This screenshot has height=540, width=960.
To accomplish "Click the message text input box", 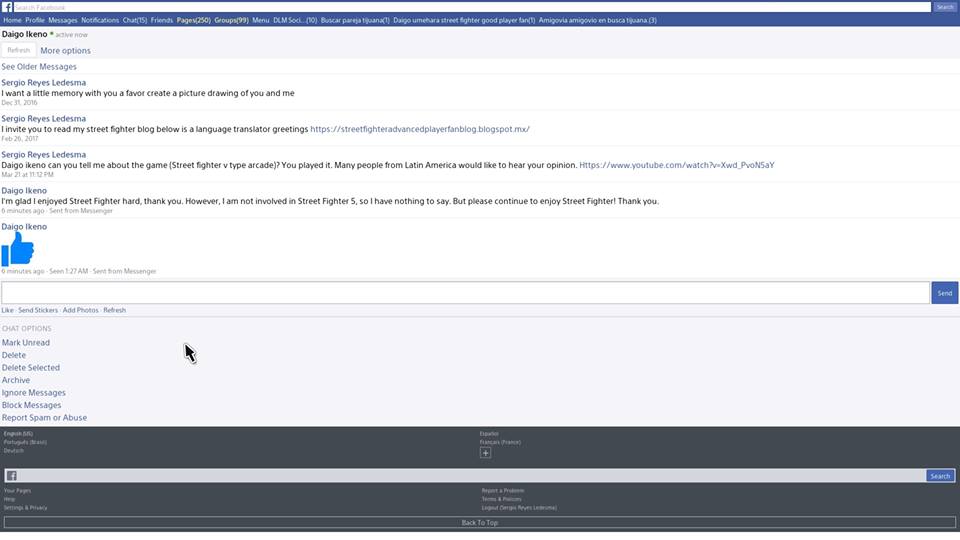I will click(x=465, y=293).
